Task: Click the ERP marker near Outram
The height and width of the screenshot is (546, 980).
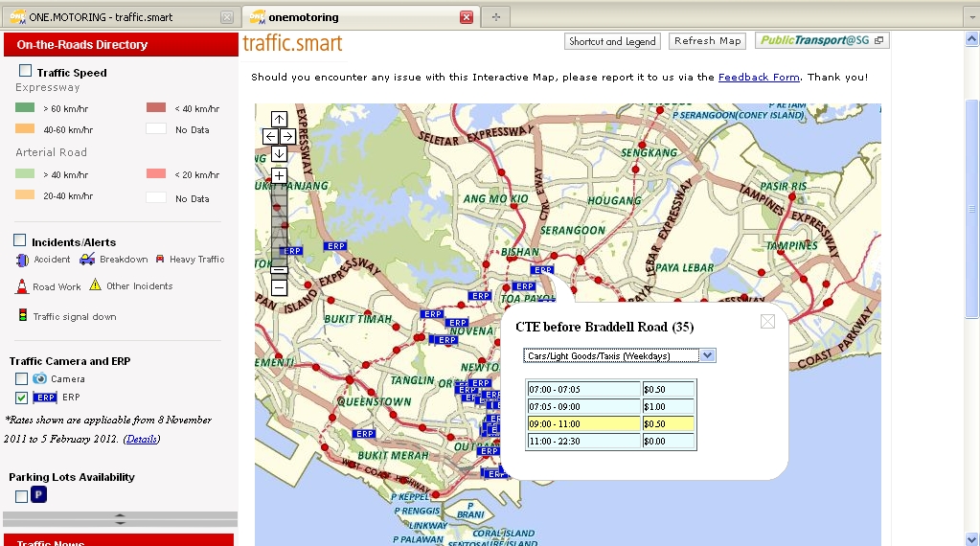Action: 489,451
